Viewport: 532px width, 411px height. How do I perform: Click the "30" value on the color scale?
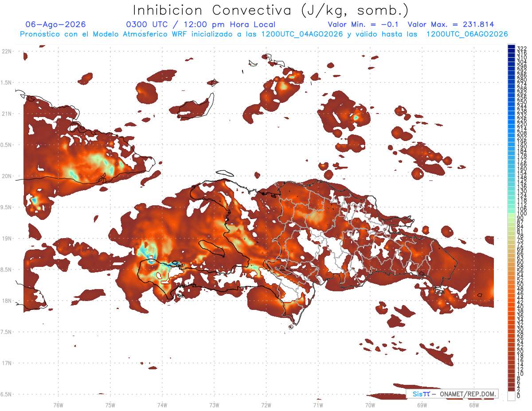(520, 329)
